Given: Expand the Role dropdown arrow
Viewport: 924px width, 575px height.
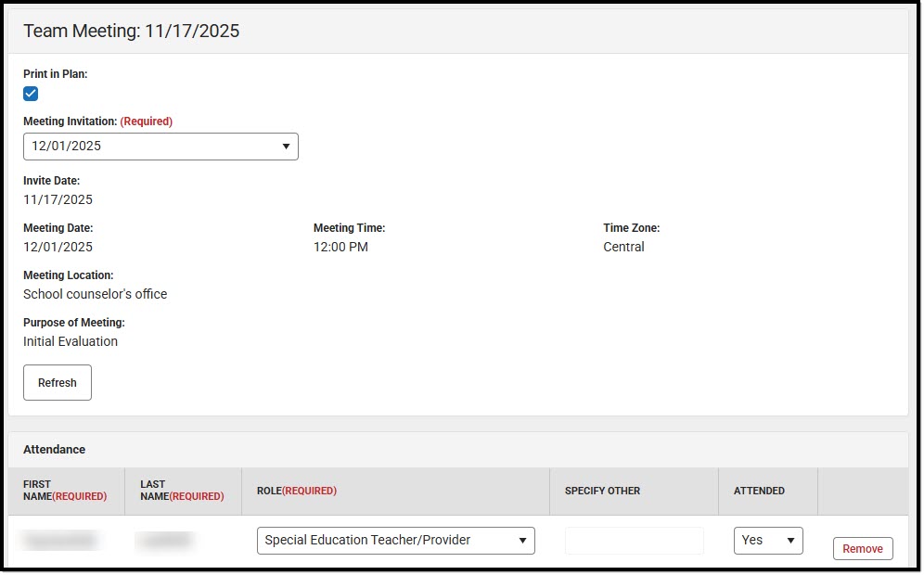Looking at the screenshot, I should click(523, 540).
